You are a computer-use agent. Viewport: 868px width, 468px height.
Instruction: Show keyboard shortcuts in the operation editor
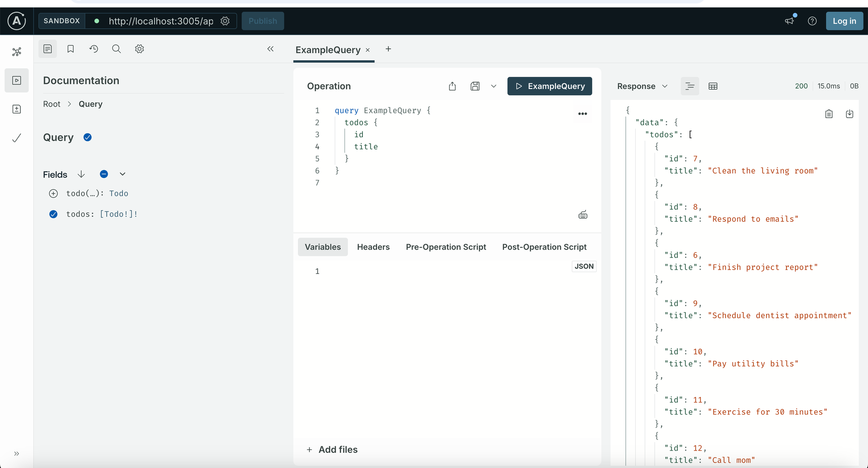[x=583, y=214]
